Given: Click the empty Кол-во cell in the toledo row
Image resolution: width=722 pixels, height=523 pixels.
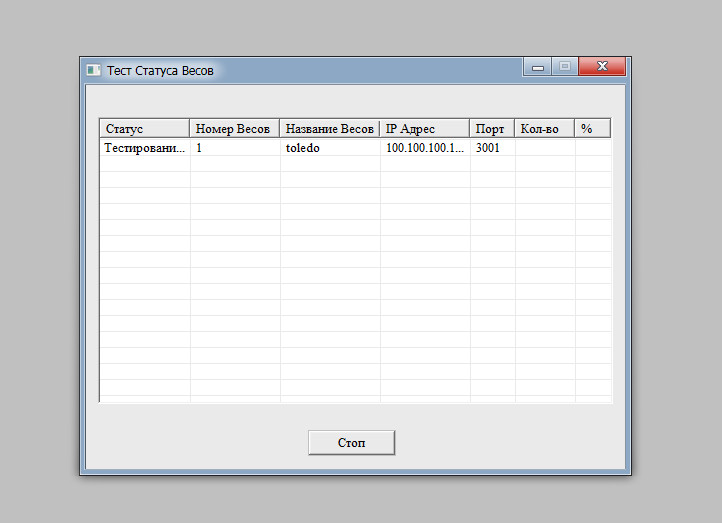Looking at the screenshot, I should coord(544,148).
